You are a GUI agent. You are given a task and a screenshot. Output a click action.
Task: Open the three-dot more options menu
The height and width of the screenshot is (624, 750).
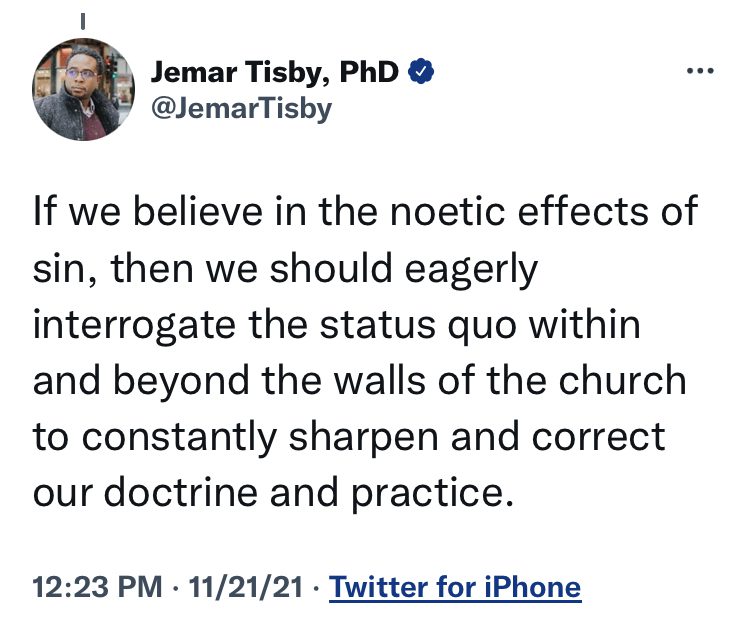click(x=700, y=71)
